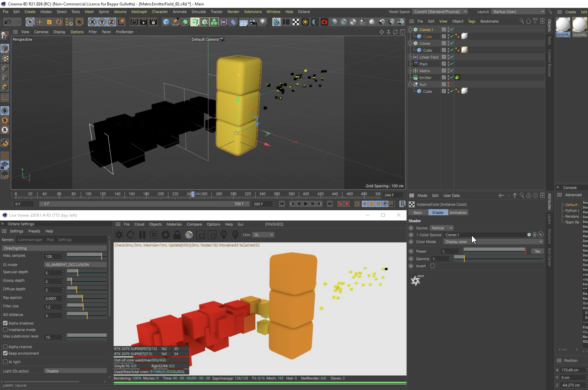This screenshot has width=588, height=390.
Task: Select the Linear Field object in list
Action: pos(429,57)
